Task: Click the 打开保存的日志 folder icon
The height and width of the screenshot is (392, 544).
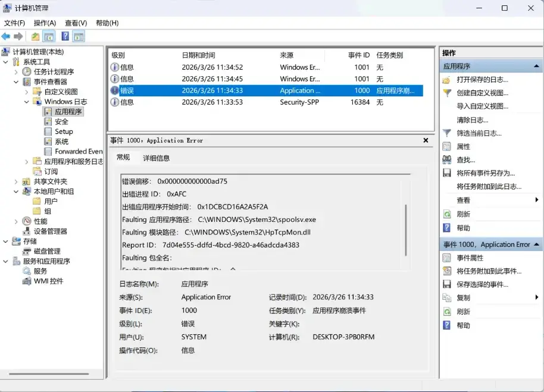Action: click(447, 80)
